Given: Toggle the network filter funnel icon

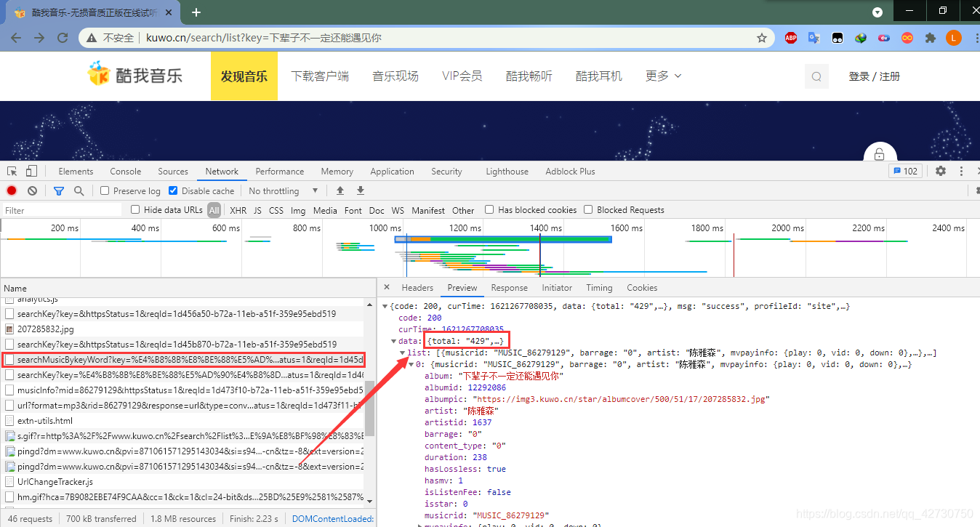Looking at the screenshot, I should click(59, 190).
